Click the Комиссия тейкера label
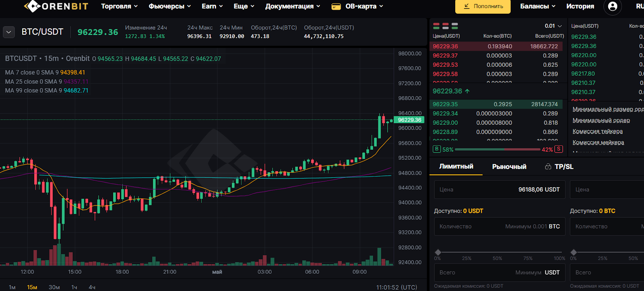Viewport: 644px width, 291px height. point(598,132)
